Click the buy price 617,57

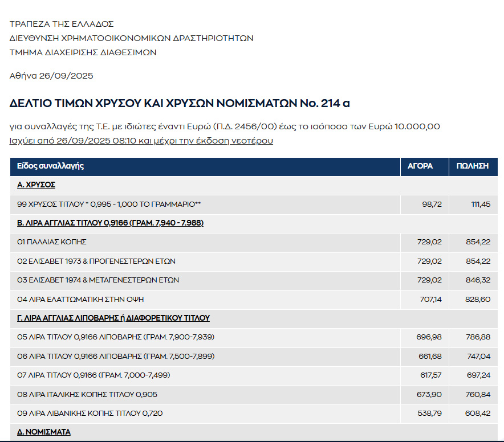(x=431, y=375)
